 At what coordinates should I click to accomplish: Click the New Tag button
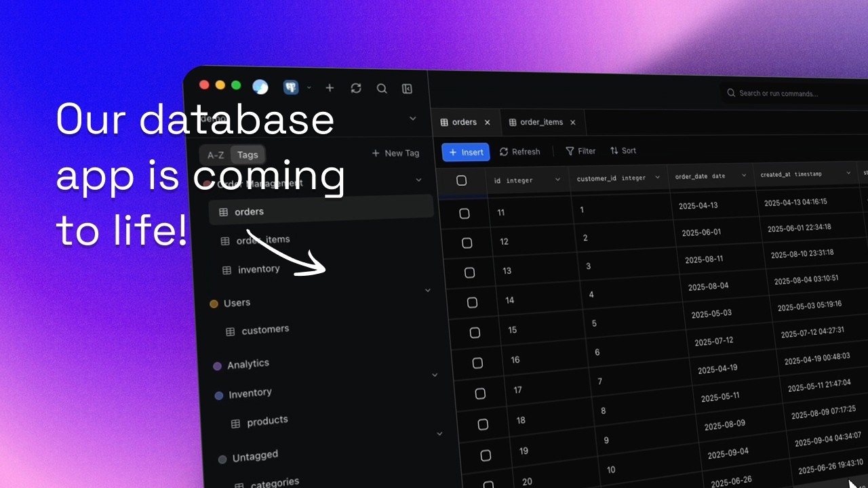coord(396,153)
